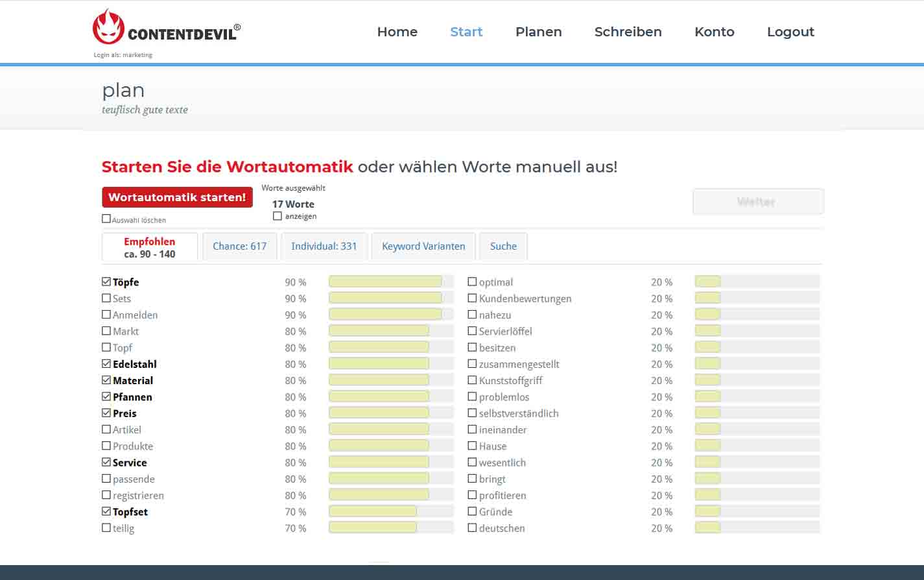This screenshot has height=580, width=924.
Task: Start the Wortautomatik
Action: coord(177,197)
